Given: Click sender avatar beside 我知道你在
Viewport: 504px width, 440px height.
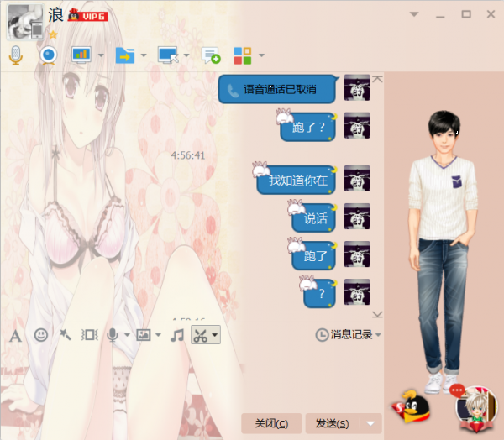Looking at the screenshot, I should pyautogui.click(x=357, y=179).
